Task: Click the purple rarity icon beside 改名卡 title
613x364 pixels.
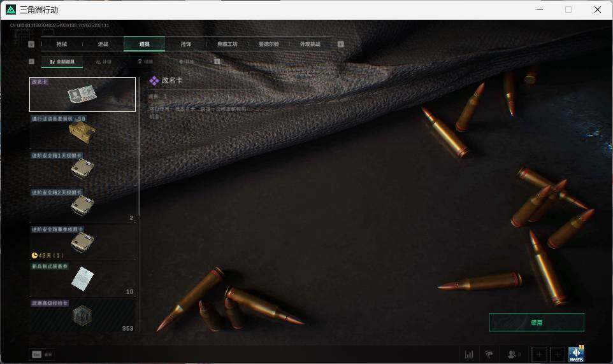Action: pos(154,80)
